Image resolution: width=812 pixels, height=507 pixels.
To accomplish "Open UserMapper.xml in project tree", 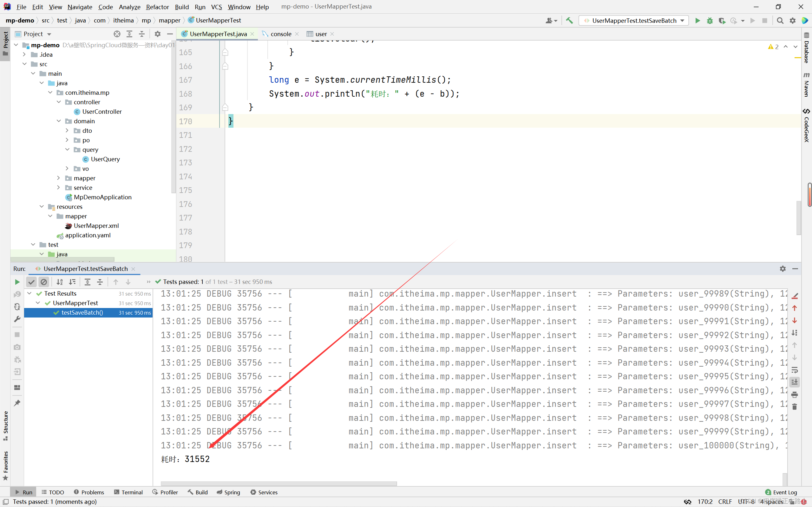I will point(96,226).
